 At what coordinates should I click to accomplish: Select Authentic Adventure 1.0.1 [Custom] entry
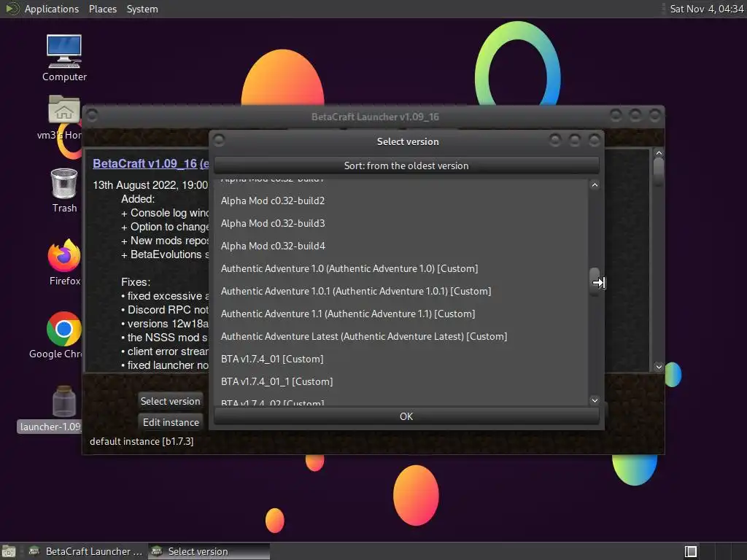point(400,291)
